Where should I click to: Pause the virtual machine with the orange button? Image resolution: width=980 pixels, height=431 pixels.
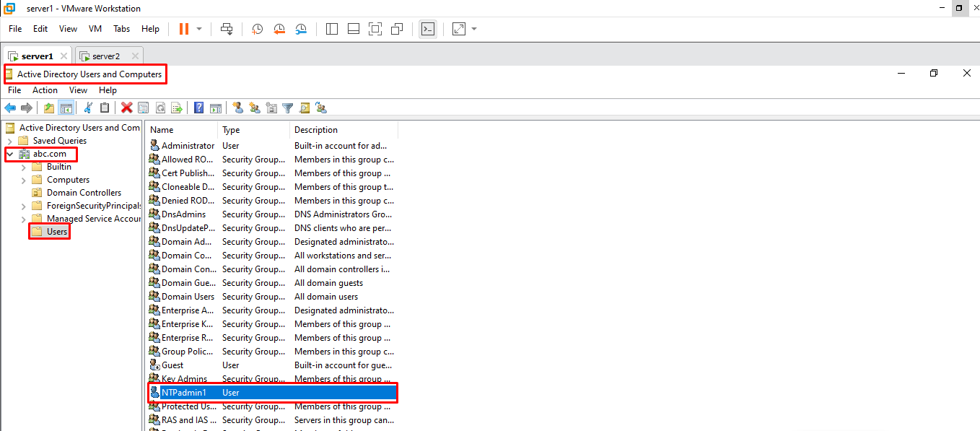183,29
